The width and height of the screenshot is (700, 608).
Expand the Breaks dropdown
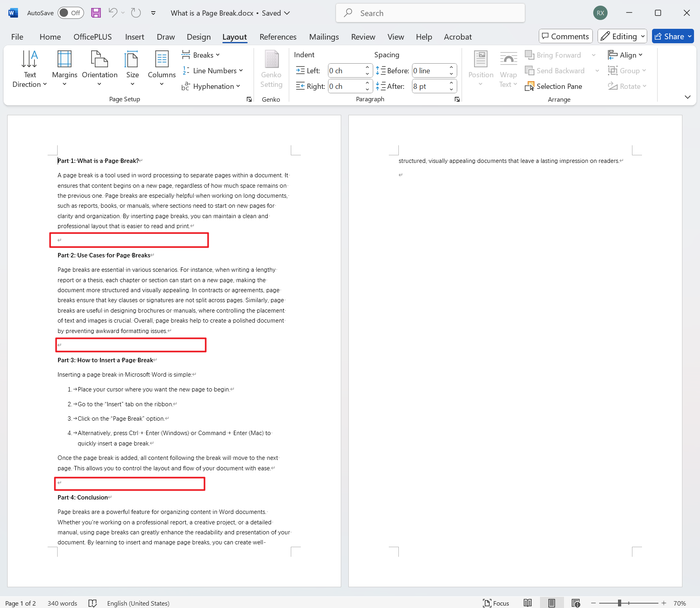(201, 55)
